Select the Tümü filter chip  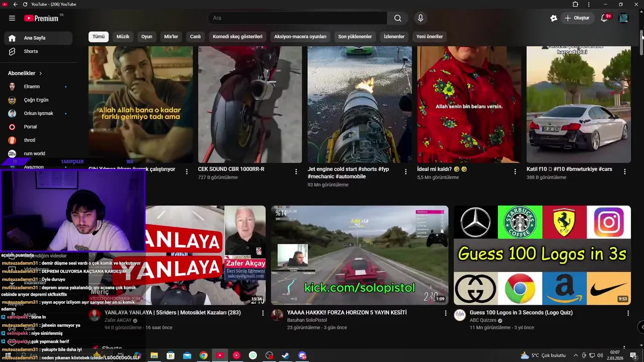coord(99,37)
